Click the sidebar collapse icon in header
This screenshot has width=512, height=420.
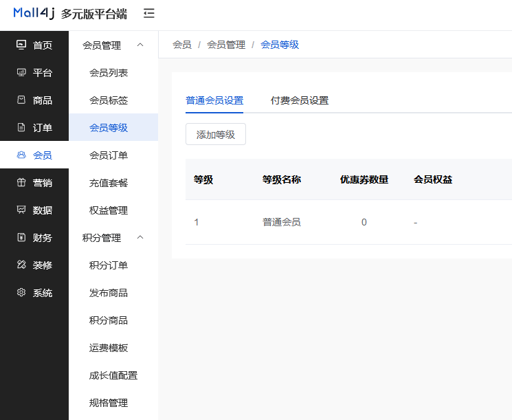[x=149, y=13]
